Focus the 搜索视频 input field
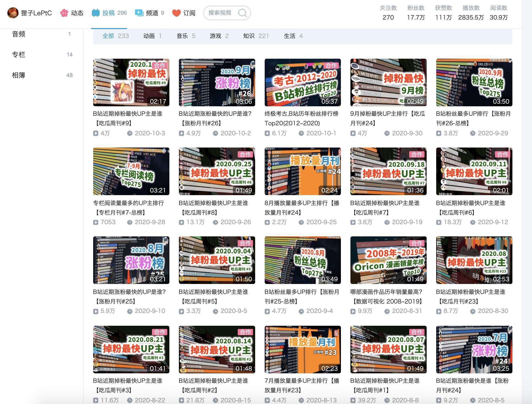 coord(227,13)
